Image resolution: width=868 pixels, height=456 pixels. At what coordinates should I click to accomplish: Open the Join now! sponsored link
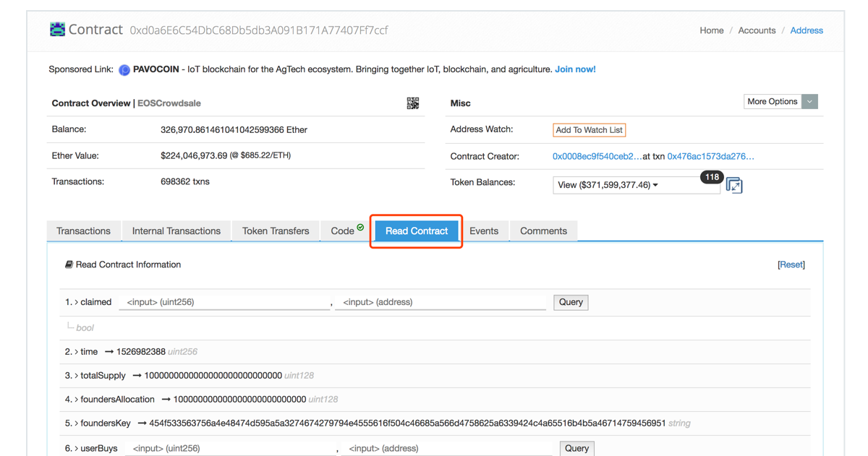[x=575, y=69]
